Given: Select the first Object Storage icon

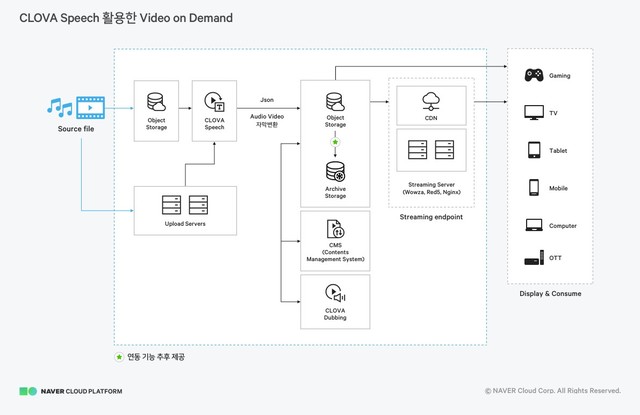Looking at the screenshot, I should pos(156,102).
